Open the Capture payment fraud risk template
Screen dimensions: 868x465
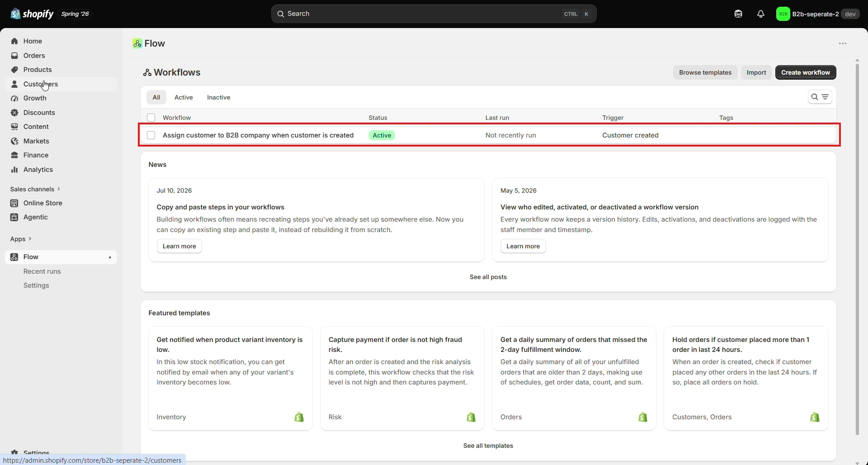tap(402, 378)
